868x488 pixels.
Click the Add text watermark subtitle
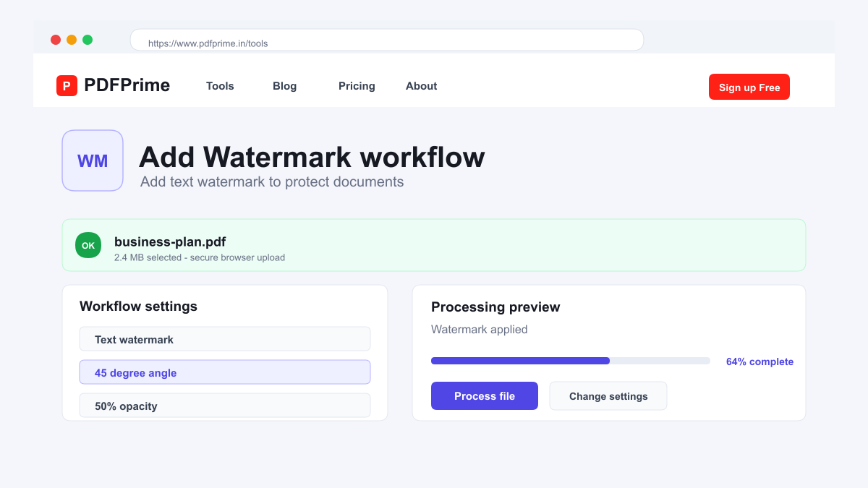(x=272, y=181)
